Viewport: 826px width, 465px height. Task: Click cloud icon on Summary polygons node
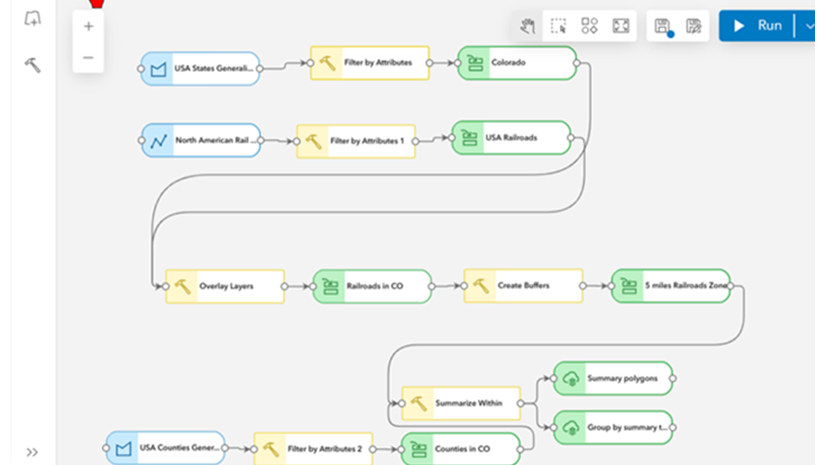[571, 378]
